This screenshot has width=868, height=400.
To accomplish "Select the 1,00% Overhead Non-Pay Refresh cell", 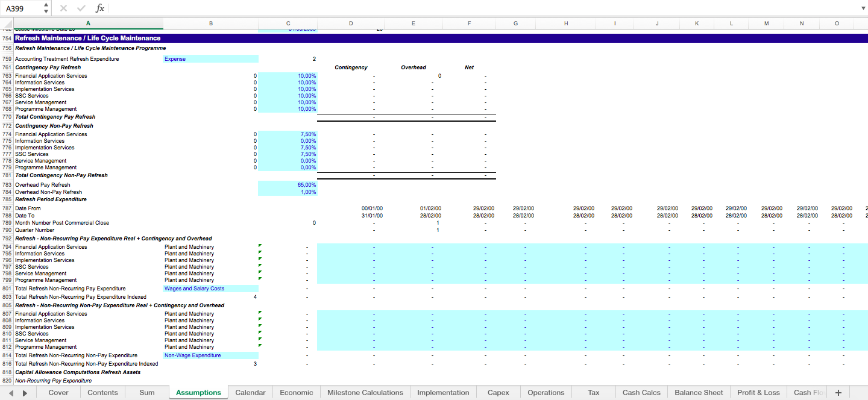I will (x=288, y=192).
